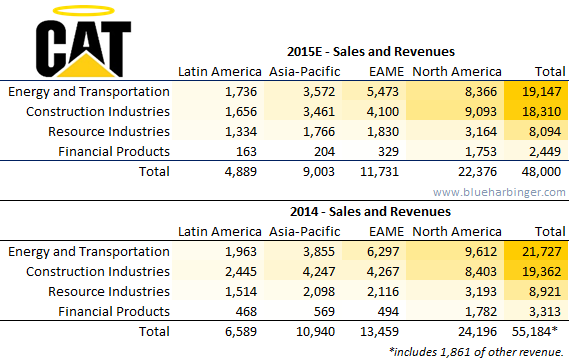570x362 pixels.
Task: Select the 2014 Asia-Pacific value 2,098
Action: pos(319,291)
